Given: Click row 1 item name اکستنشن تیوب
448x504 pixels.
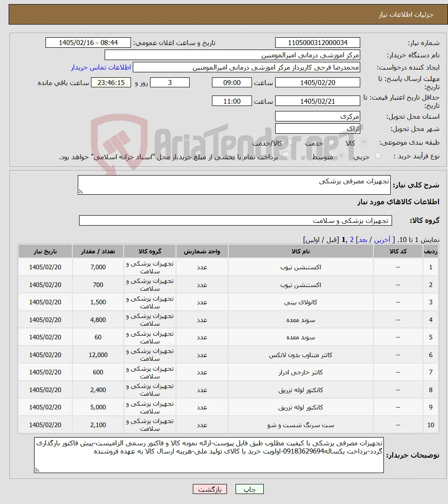Looking at the screenshot, I should (301, 267).
